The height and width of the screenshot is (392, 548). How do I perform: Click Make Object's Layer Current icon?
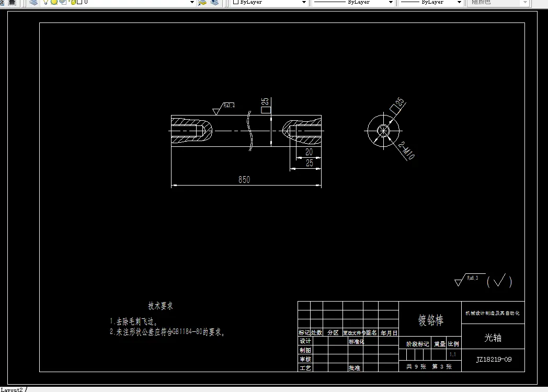[202, 3]
